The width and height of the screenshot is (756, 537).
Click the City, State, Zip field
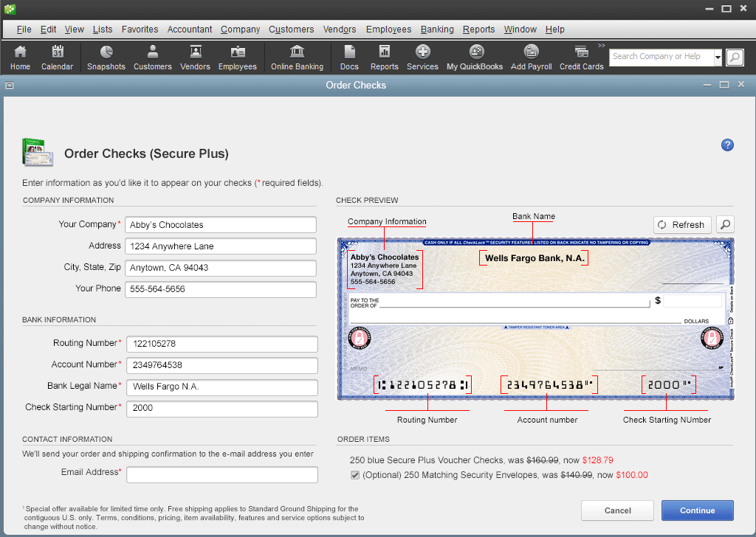coord(221,268)
